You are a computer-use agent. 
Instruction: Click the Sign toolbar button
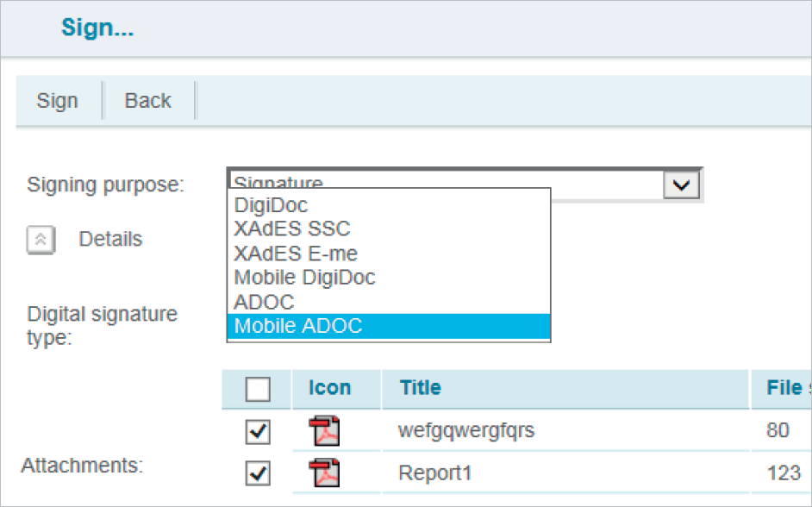click(58, 101)
